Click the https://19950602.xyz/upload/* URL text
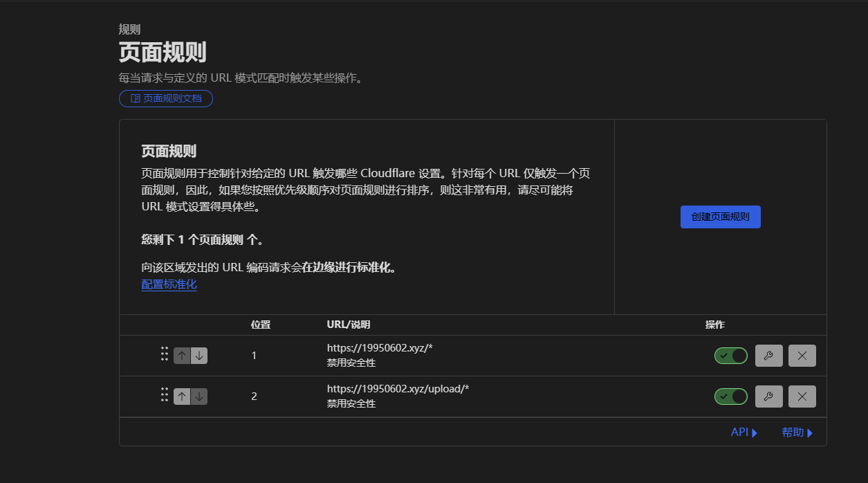The width and height of the screenshot is (868, 483). [x=398, y=389]
